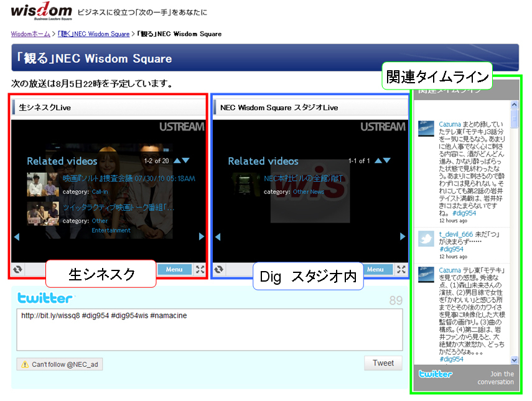Show next related videos in Studio Live list
Image resolution: width=532 pixels, height=401 pixels.
387,160
